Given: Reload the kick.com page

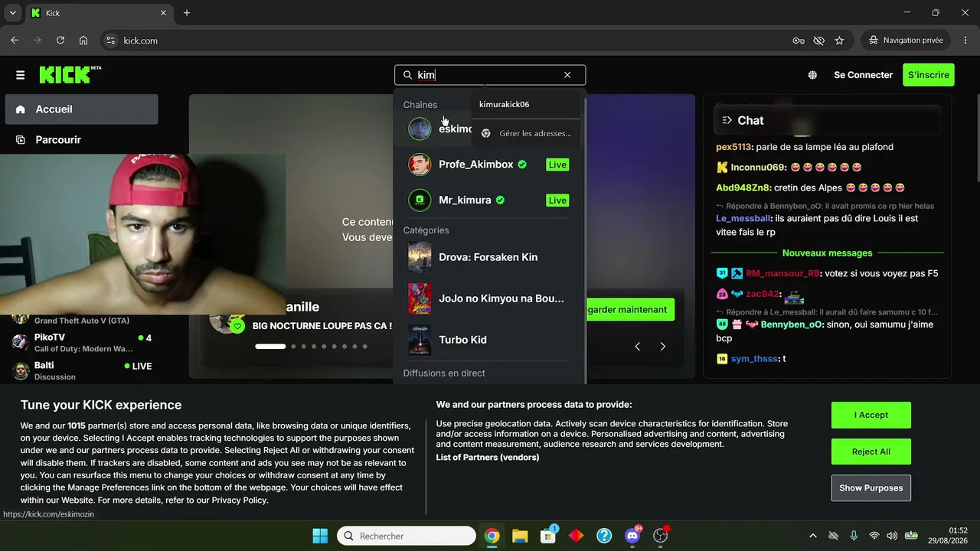Looking at the screenshot, I should [x=60, y=41].
